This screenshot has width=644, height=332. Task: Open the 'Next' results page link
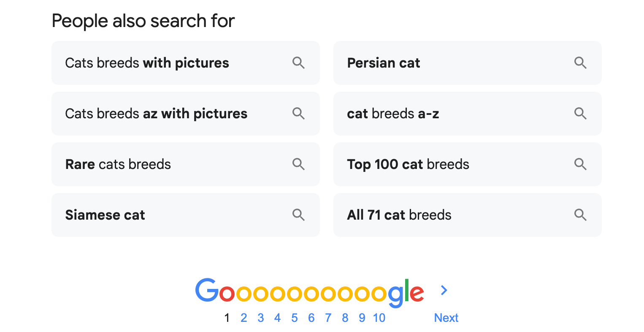coord(446,318)
